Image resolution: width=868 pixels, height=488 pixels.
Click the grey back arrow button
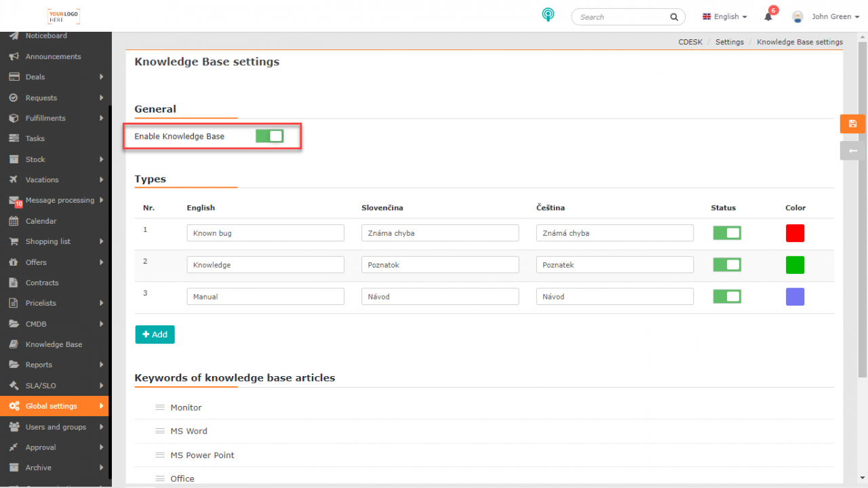click(852, 150)
